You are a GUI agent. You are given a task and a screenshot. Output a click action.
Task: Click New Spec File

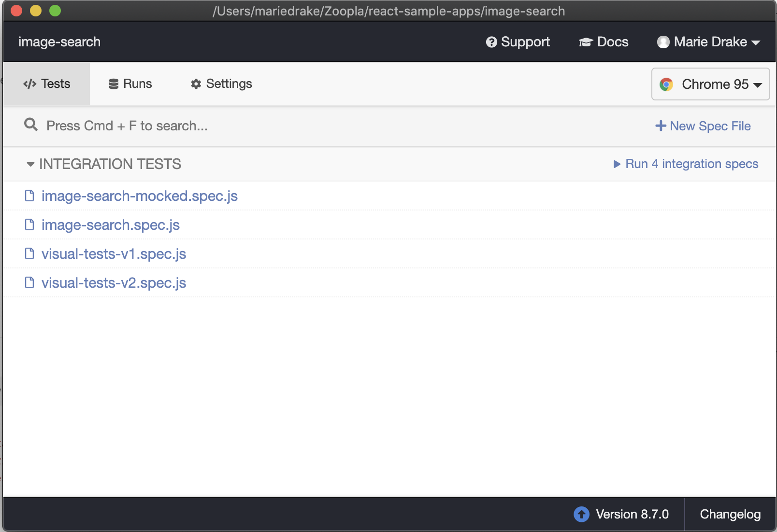point(703,126)
